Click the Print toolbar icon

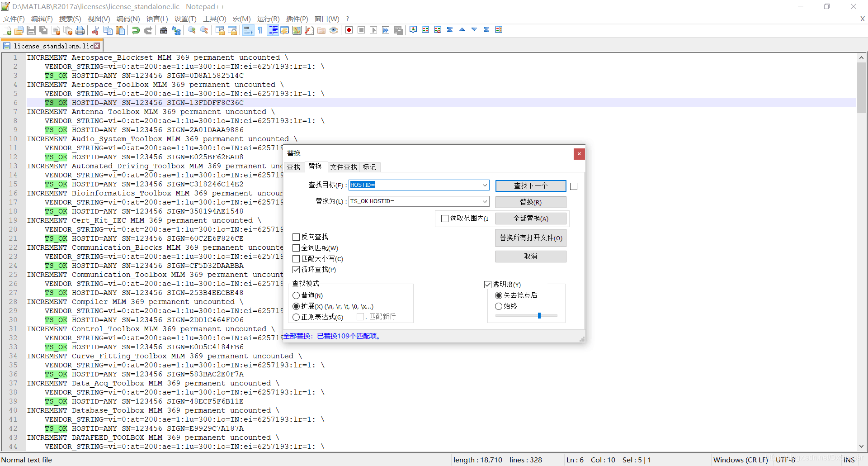(80, 30)
